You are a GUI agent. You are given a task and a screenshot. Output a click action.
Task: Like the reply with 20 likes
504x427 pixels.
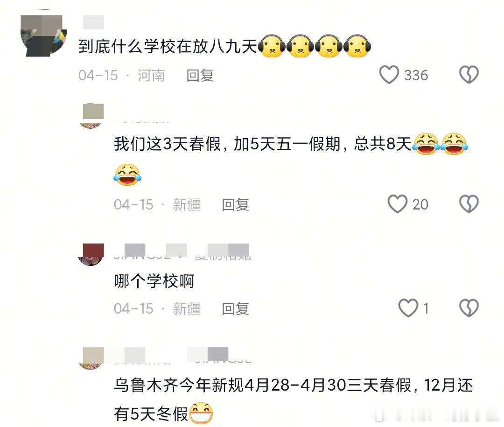(x=398, y=204)
